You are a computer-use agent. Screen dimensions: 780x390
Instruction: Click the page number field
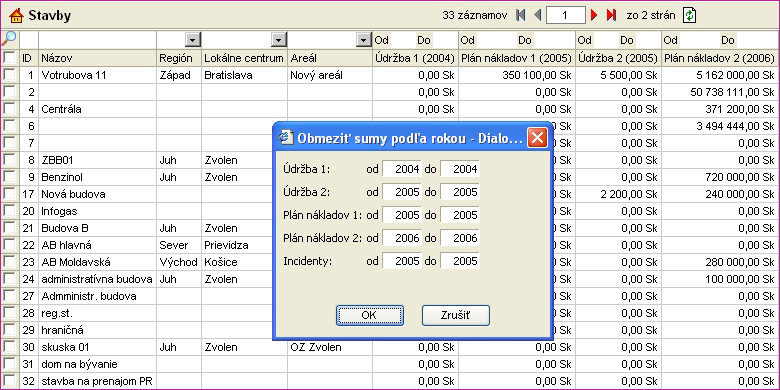pyautogui.click(x=566, y=15)
